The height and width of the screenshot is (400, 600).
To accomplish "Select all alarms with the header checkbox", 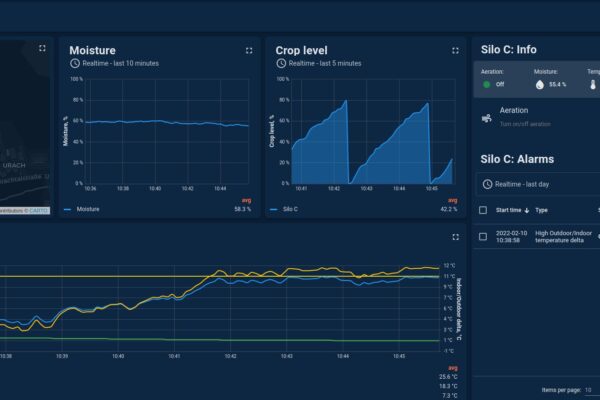I will 485,210.
